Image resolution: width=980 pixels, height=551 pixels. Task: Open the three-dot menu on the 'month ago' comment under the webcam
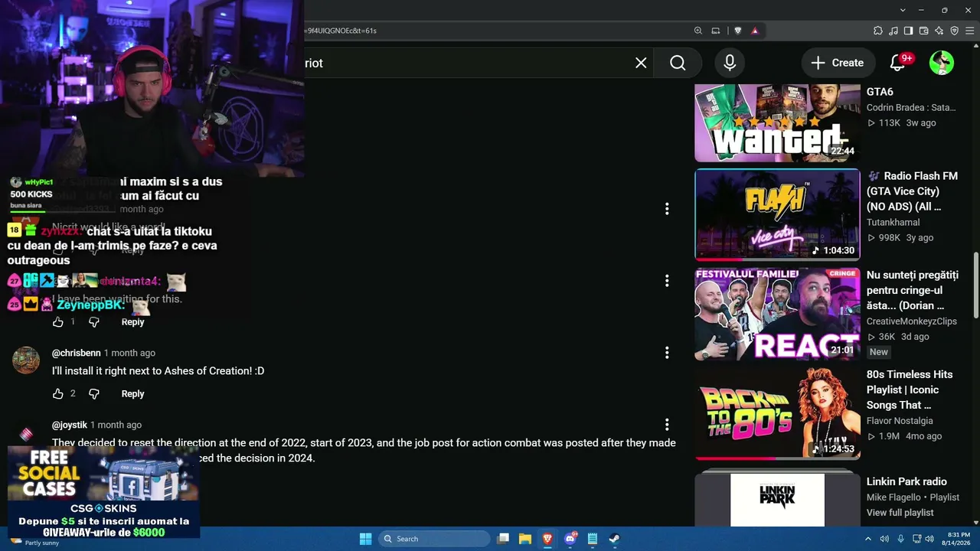pos(667,208)
